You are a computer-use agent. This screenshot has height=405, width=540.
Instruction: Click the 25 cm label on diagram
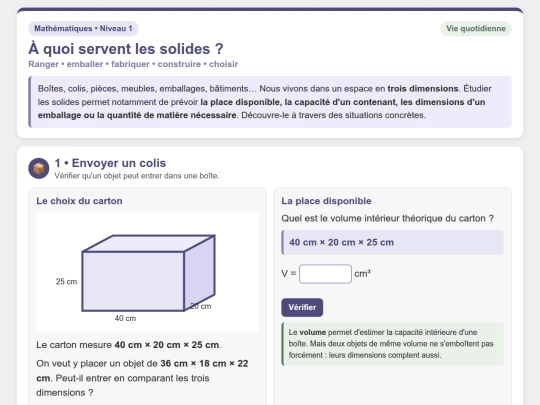click(66, 281)
